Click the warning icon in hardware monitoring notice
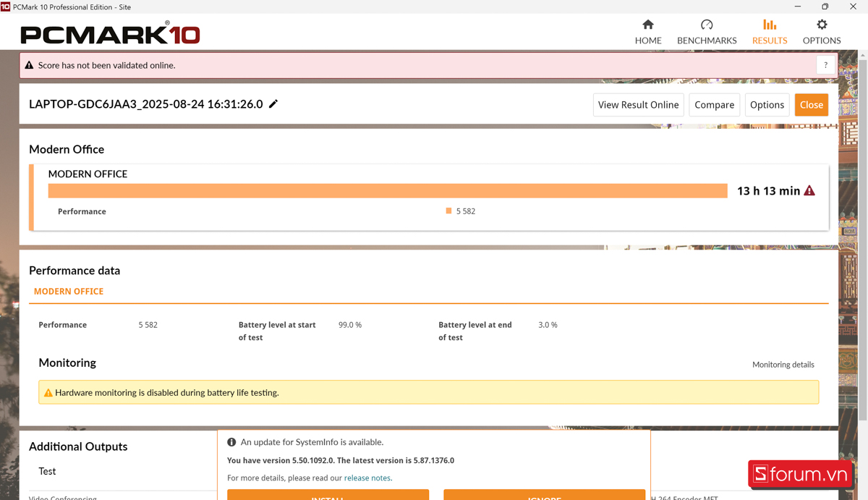This screenshot has height=500, width=868. [x=48, y=393]
